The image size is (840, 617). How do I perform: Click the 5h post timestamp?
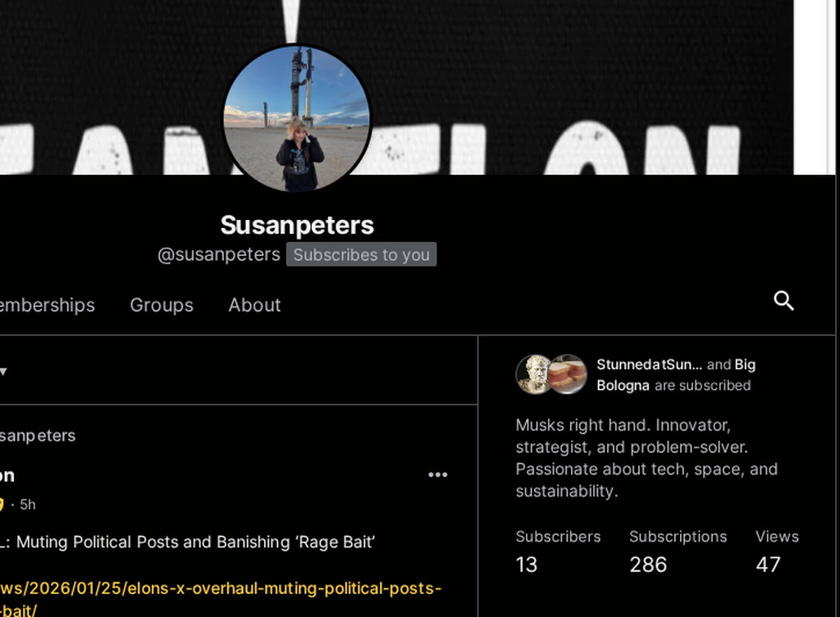27,505
